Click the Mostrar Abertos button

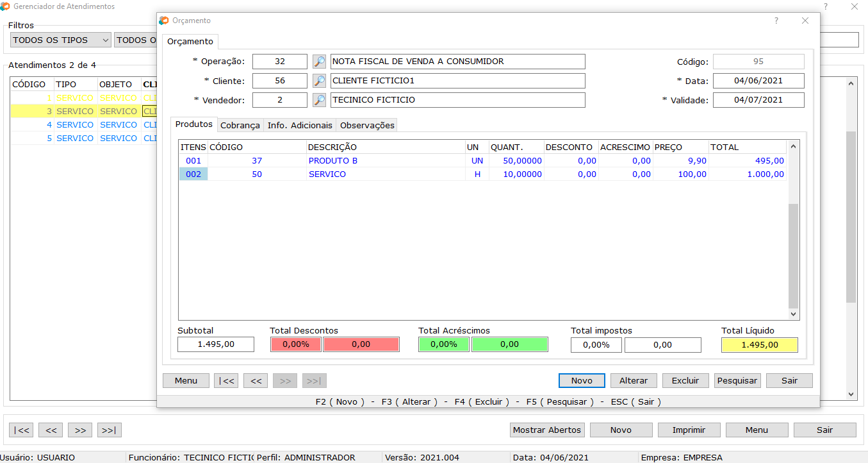point(547,430)
